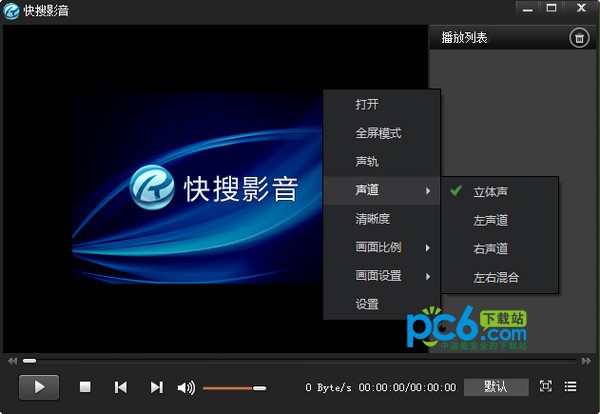Skip to the previous track
Image resolution: width=600 pixels, height=414 pixels.
coord(121,387)
